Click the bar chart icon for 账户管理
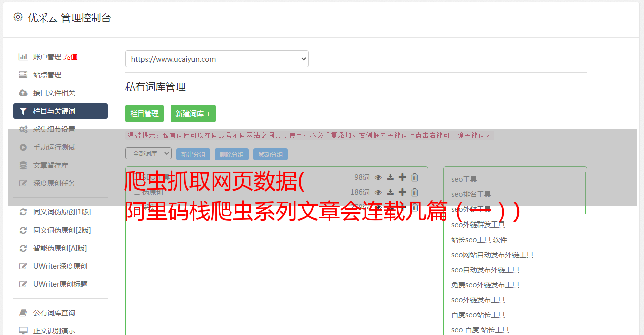This screenshot has width=644, height=335. [x=23, y=57]
